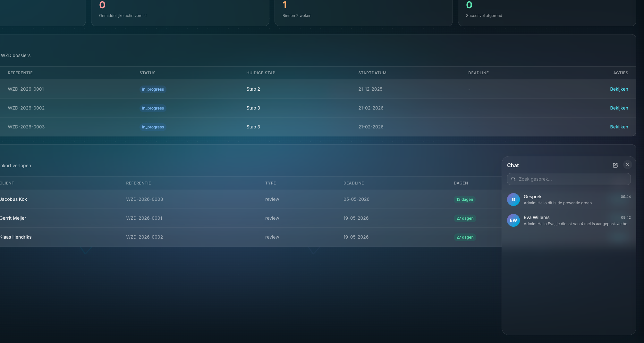Select client Jacobus Kok
The width and height of the screenshot is (644, 343).
click(13, 199)
